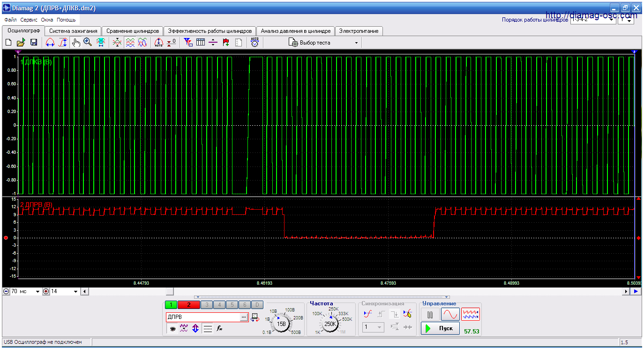Create a new oscillogram file
644x348 pixels.
pos(8,43)
